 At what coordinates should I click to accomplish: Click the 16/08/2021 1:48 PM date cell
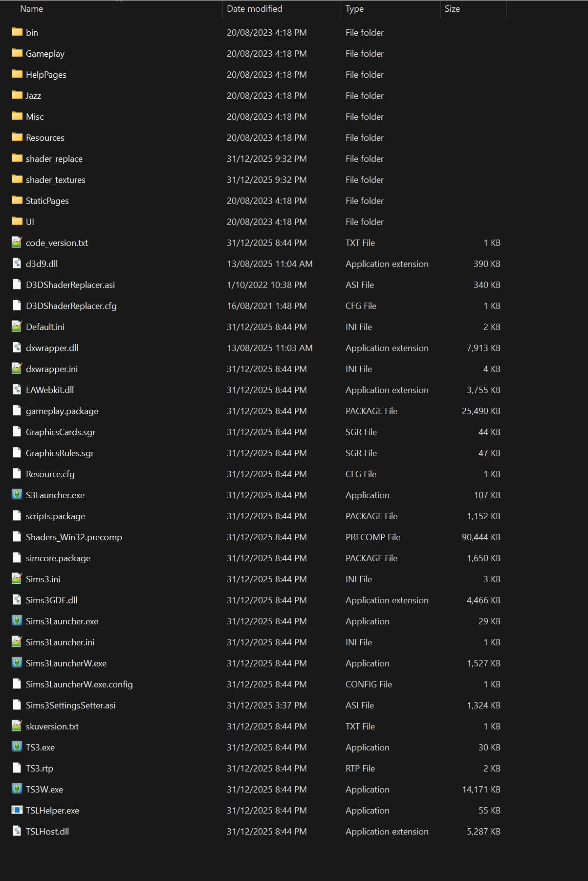(267, 306)
